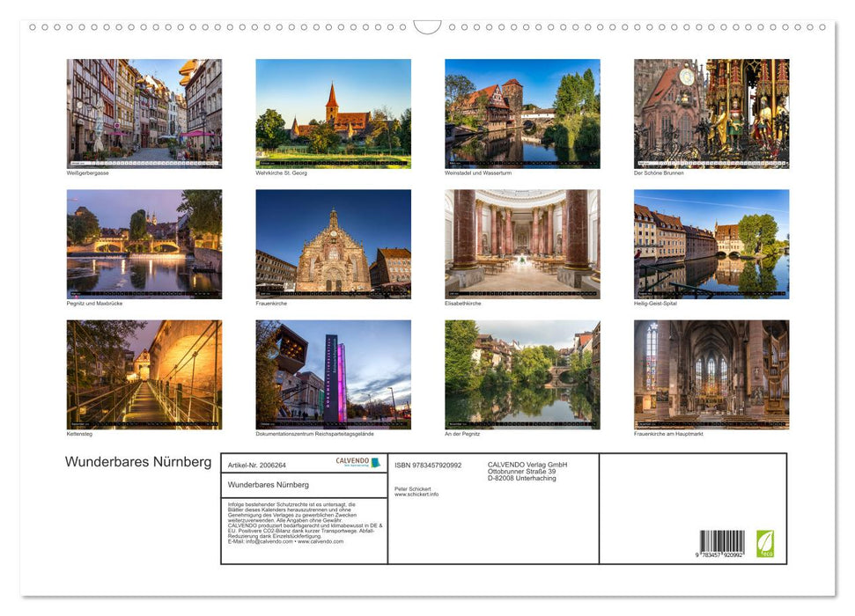Viewport: 855px width, 616px height.
Task: Select the Pegnitz und Maxbrücke thumbnail
Action: point(144,242)
